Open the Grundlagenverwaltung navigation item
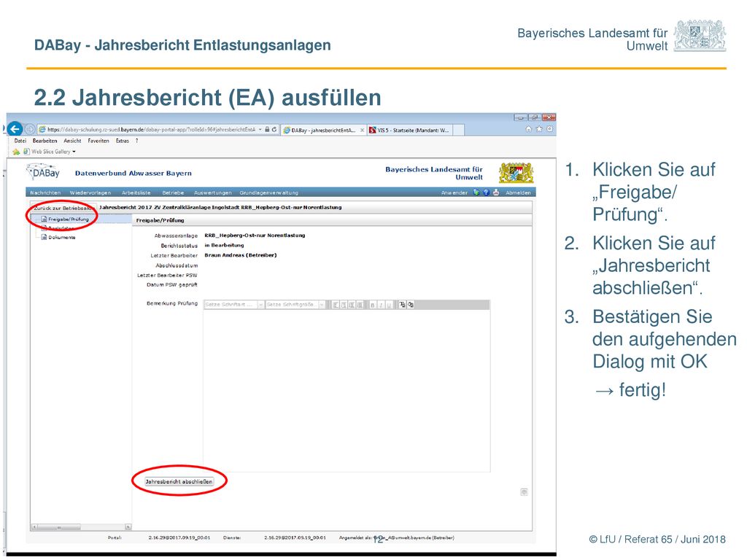The height and width of the screenshot is (560, 747). 268,192
